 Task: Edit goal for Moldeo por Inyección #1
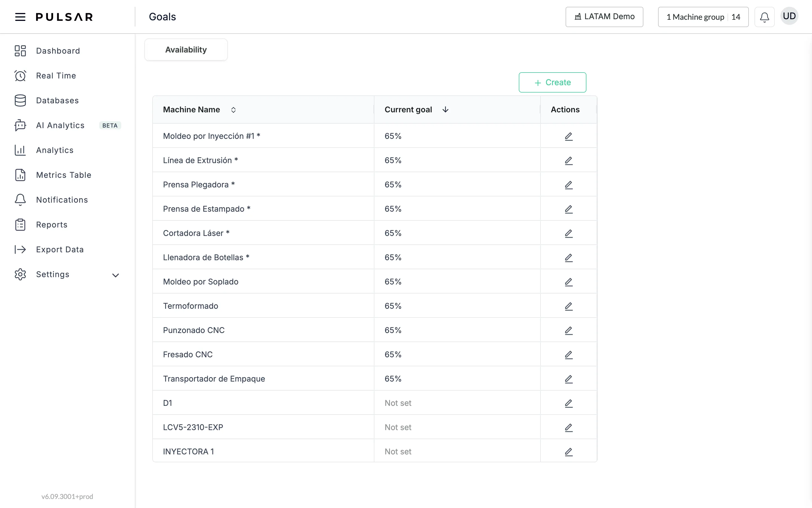[x=568, y=136]
